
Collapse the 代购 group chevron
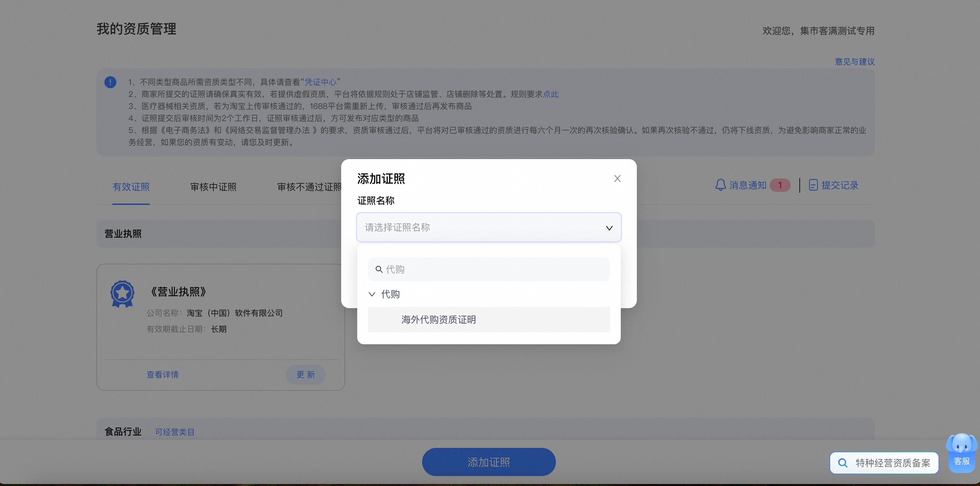[x=372, y=294]
